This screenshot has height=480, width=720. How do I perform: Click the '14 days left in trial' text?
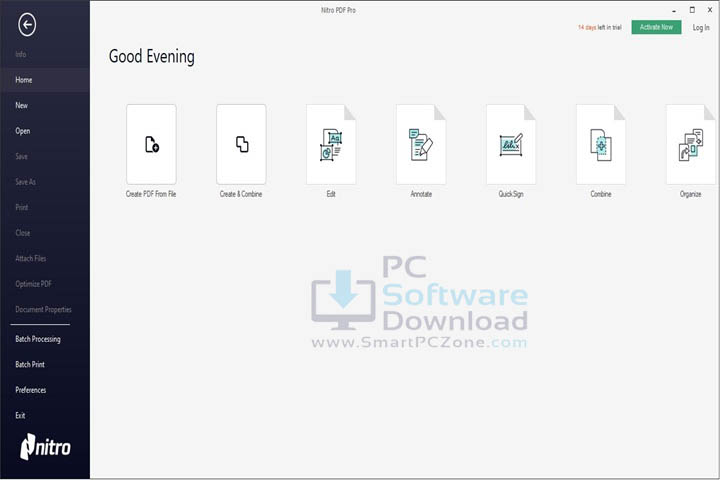[x=599, y=28]
